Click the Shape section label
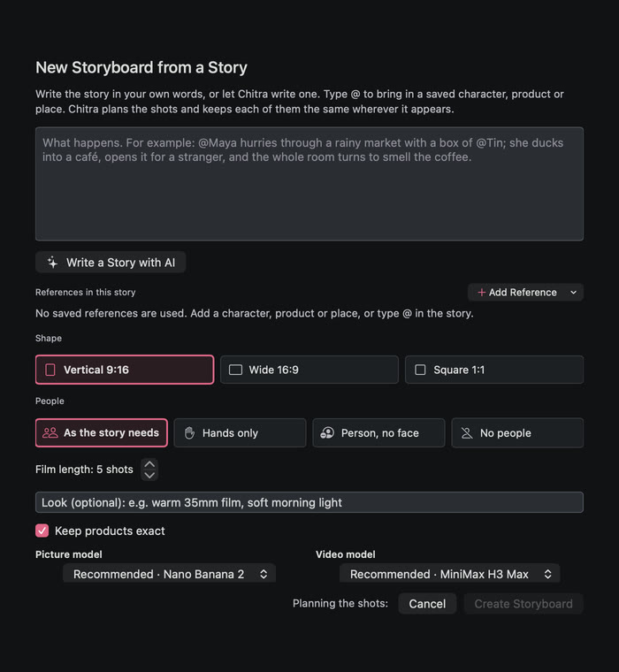 49,338
